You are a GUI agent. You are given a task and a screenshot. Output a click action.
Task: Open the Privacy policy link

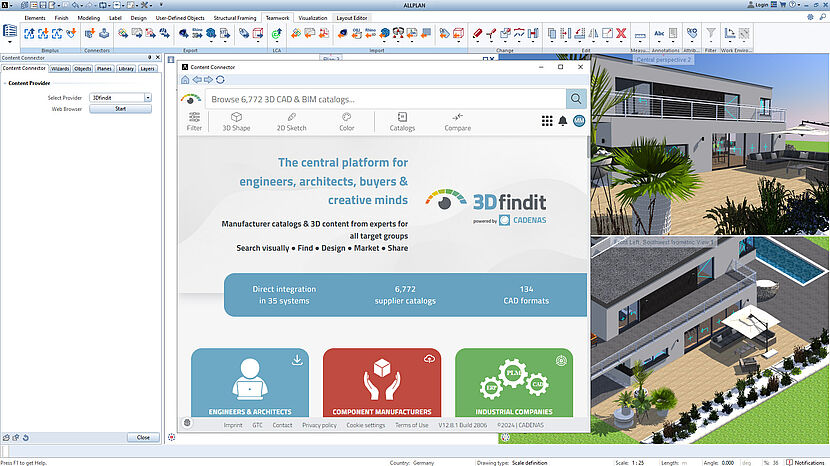tap(319, 425)
